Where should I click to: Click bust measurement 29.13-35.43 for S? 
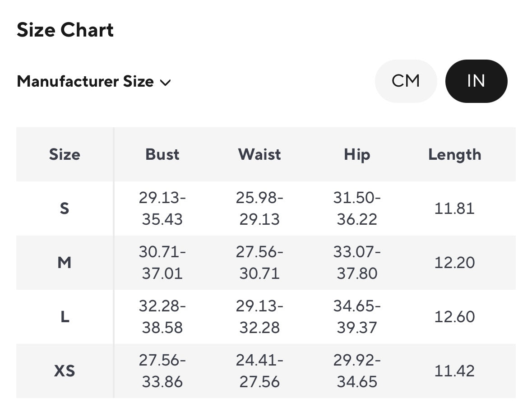pos(162,208)
